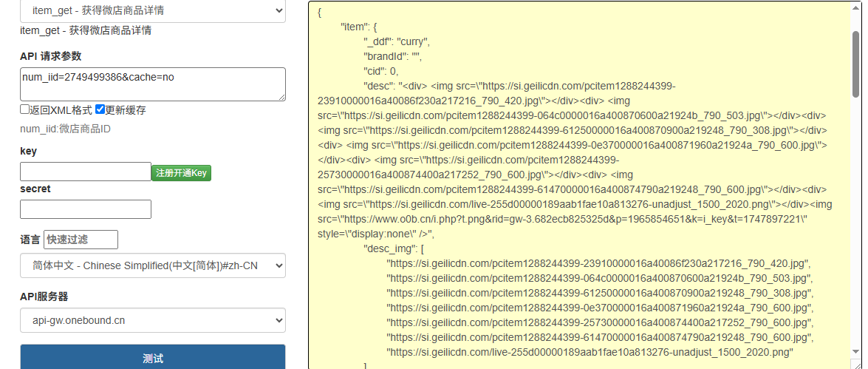Click the 注册开通Key button
Viewport: 868px width, 369px height.
coord(181,173)
